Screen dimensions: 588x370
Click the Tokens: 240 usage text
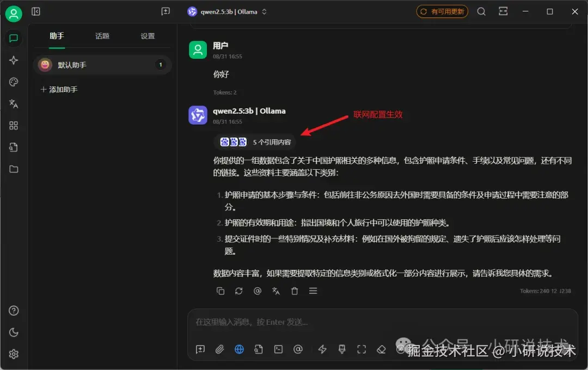click(545, 291)
